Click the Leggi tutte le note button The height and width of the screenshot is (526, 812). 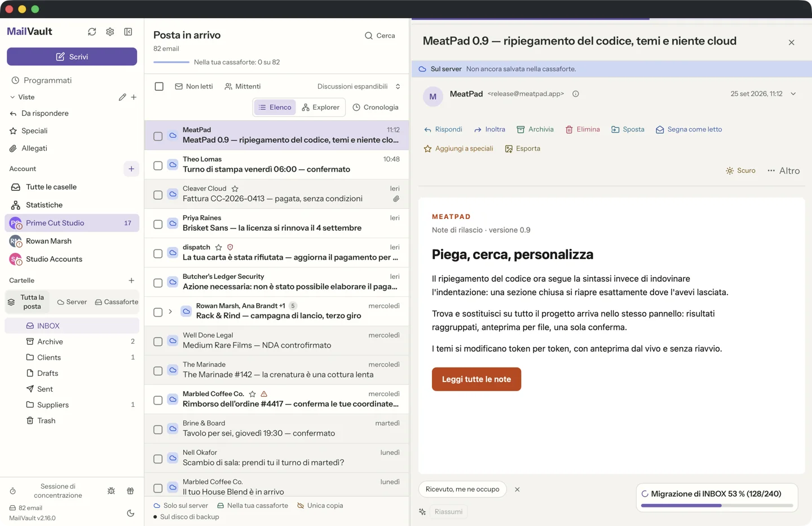click(476, 379)
